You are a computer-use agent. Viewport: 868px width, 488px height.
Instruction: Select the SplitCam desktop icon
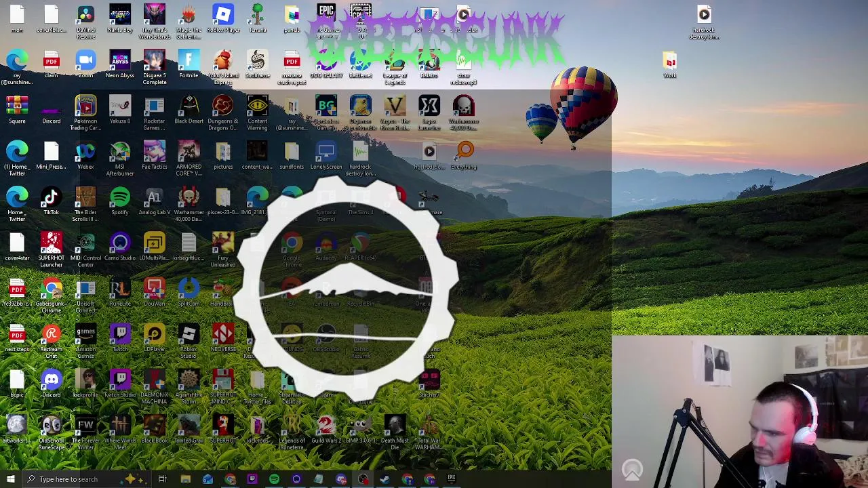[x=189, y=291]
